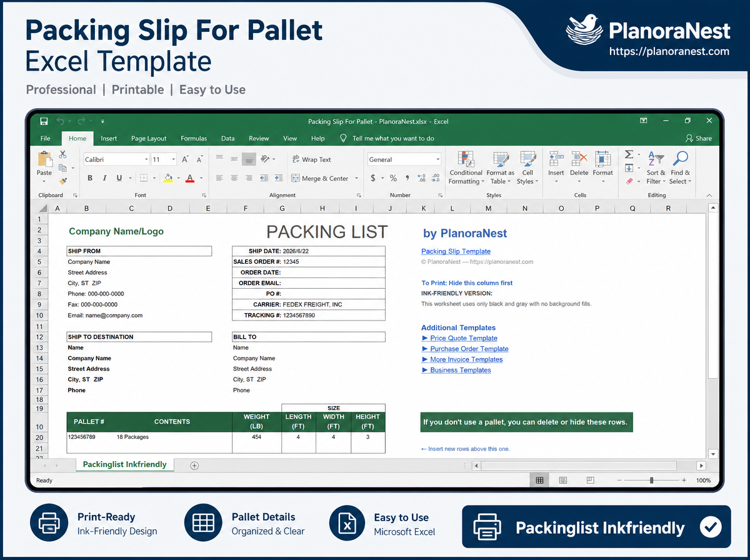
Task: Click the Cut scissors icon
Action: click(x=62, y=154)
